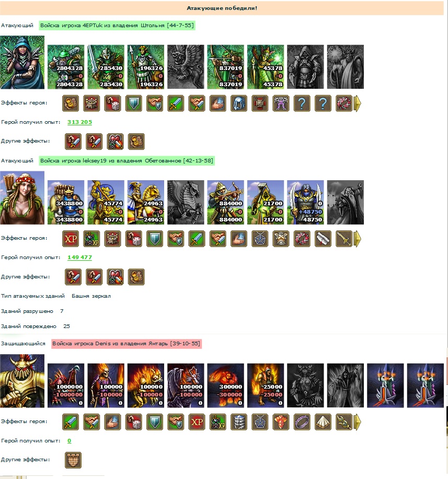The width and height of the screenshot is (448, 479).
Task: Click the red dragon unit with 1000000 count
Action: click(x=66, y=385)
